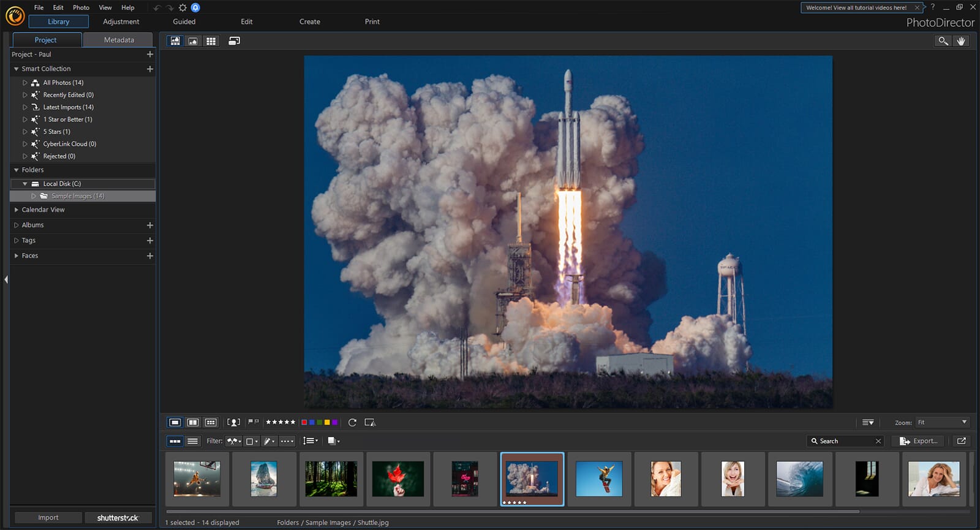Image resolution: width=980 pixels, height=530 pixels.
Task: Collapse the Folders section
Action: coord(17,170)
